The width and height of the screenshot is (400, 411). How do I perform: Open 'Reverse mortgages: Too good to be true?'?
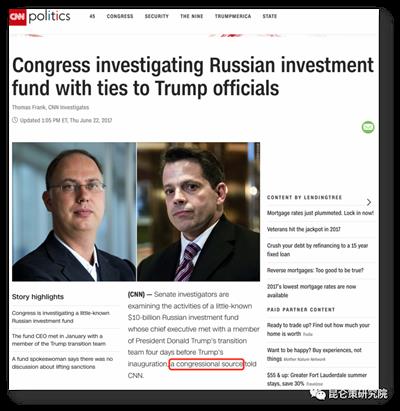click(315, 270)
